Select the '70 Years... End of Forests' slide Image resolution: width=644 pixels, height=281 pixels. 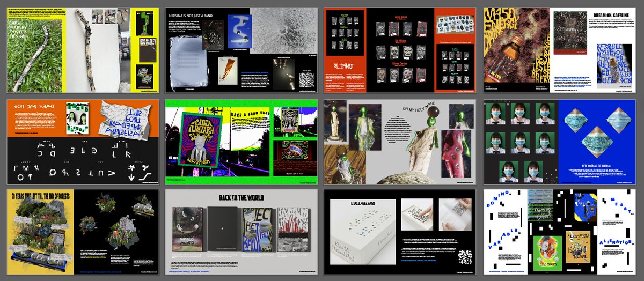(x=82, y=232)
